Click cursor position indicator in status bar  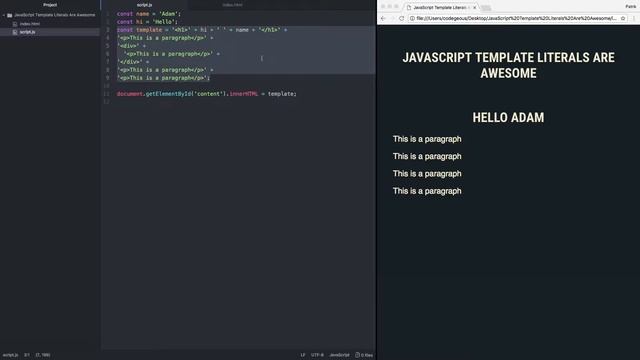[x=27, y=355]
